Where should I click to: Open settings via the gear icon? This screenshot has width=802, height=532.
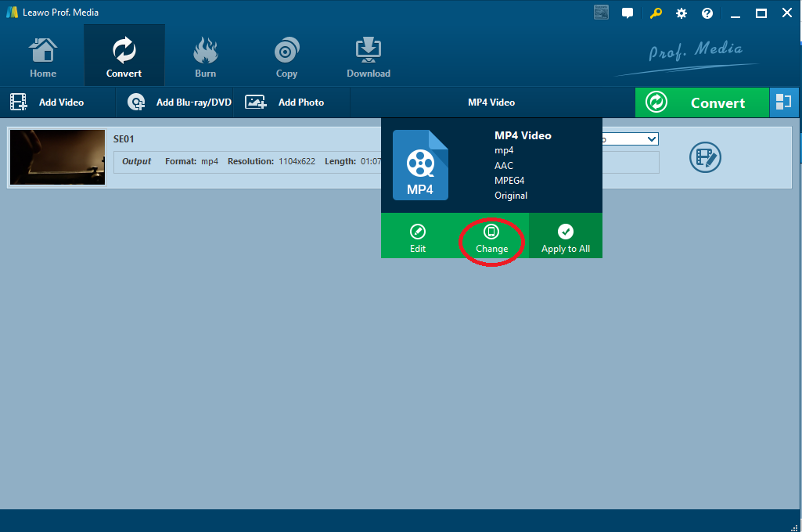(x=682, y=13)
